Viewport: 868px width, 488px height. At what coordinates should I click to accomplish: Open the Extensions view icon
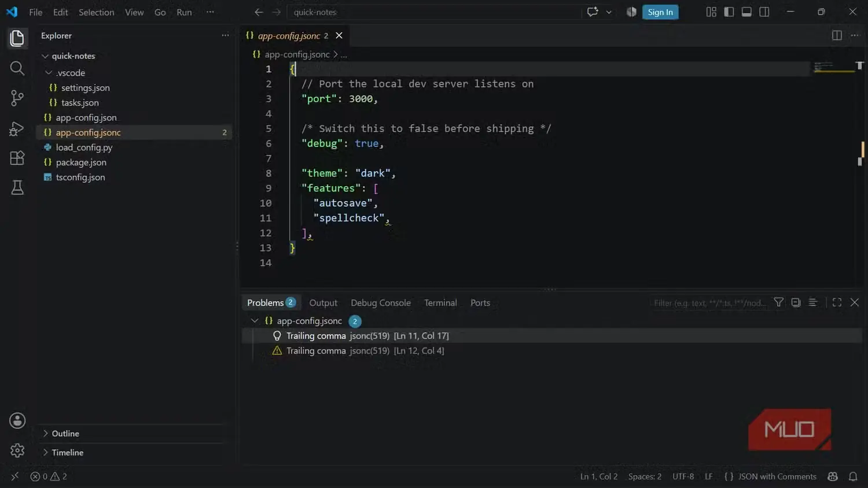tap(17, 158)
